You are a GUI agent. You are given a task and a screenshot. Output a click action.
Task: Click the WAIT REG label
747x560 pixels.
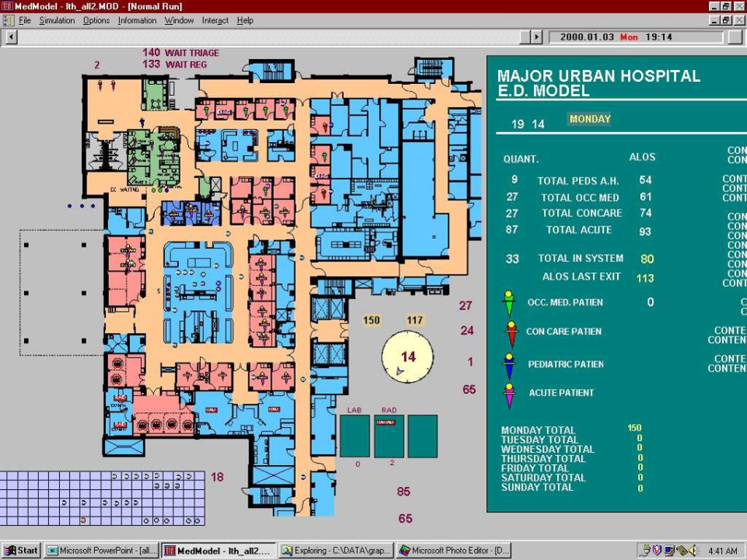186,65
